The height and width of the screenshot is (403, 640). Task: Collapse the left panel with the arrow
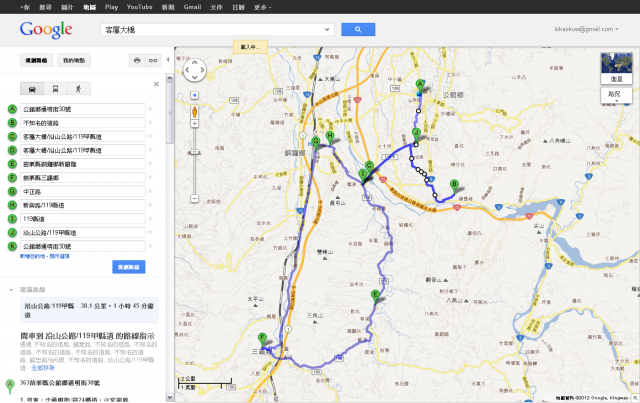168,60
